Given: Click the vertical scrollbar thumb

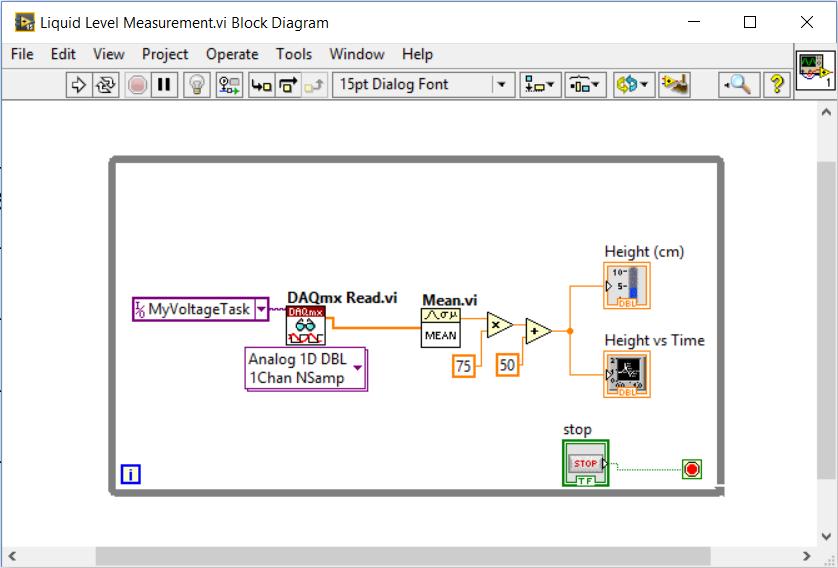Looking at the screenshot, I should point(826,321).
